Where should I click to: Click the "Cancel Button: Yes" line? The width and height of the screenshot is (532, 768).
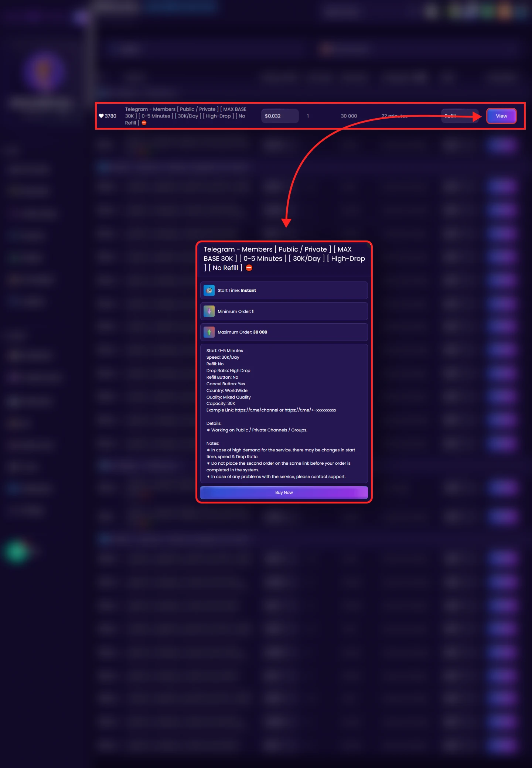pyautogui.click(x=226, y=384)
